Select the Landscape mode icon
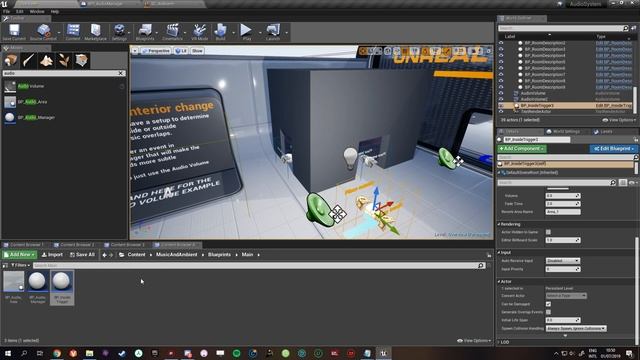 click(46, 60)
